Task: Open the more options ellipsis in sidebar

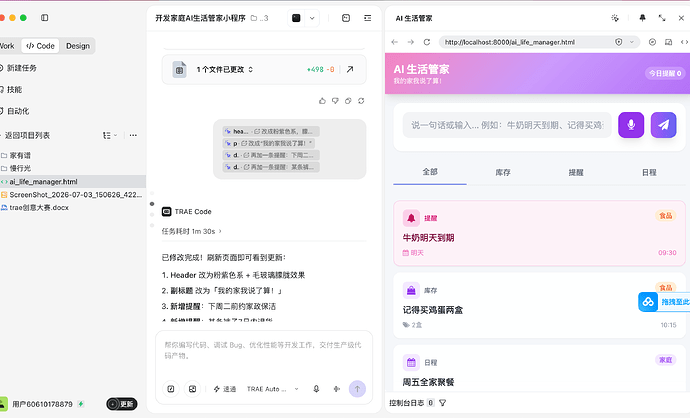Action: 133,135
